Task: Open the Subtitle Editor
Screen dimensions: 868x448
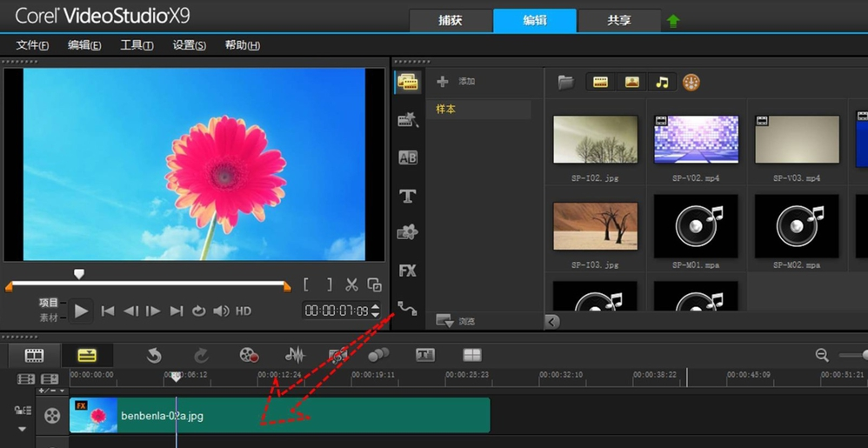Action: (x=425, y=356)
